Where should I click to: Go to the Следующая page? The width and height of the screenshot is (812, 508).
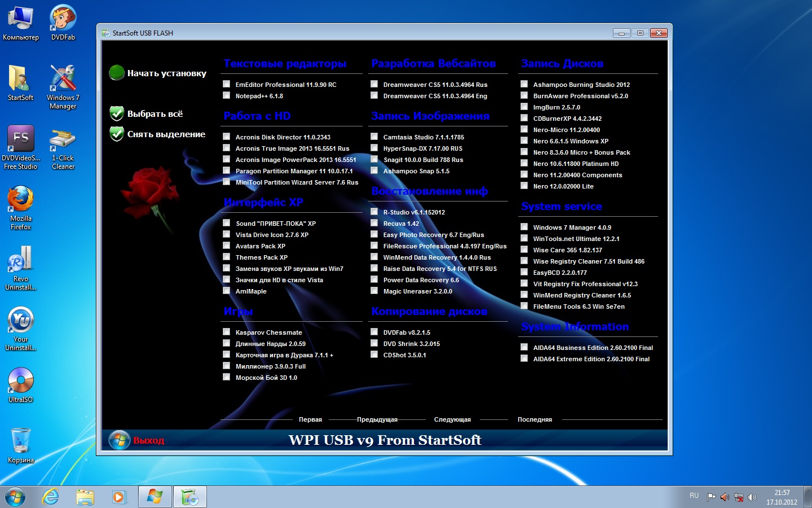452,419
